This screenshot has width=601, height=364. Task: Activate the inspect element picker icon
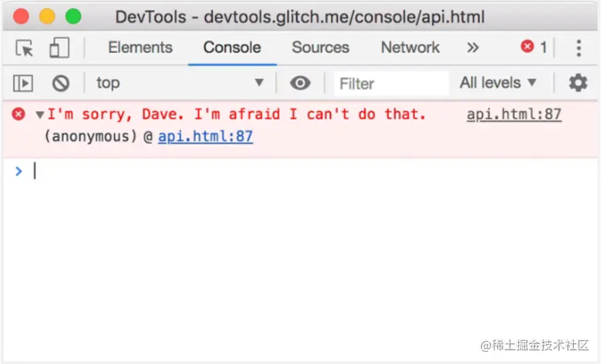(x=24, y=48)
